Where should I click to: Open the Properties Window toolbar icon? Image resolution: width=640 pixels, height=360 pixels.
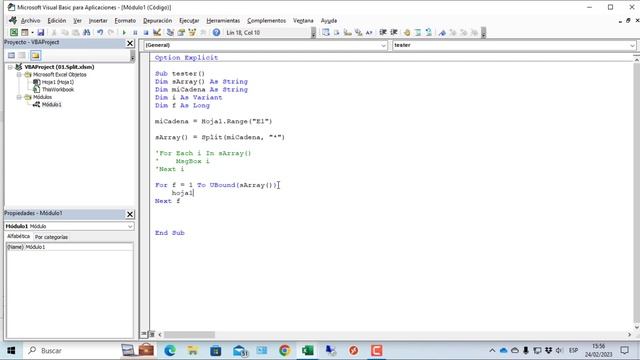click(x=181, y=32)
